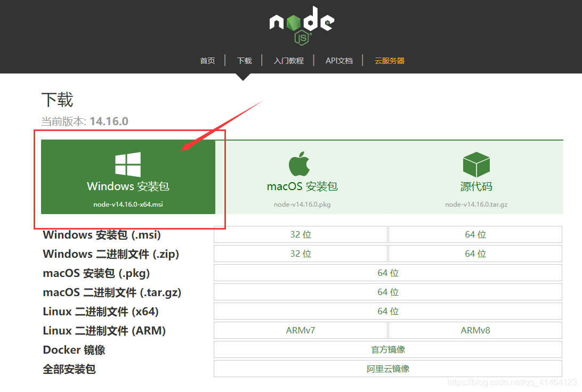Open the API文档 navigation item

[339, 61]
